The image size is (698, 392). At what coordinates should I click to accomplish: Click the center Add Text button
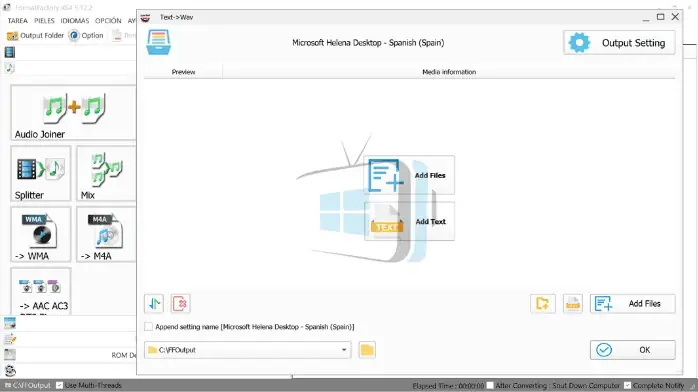(x=410, y=222)
